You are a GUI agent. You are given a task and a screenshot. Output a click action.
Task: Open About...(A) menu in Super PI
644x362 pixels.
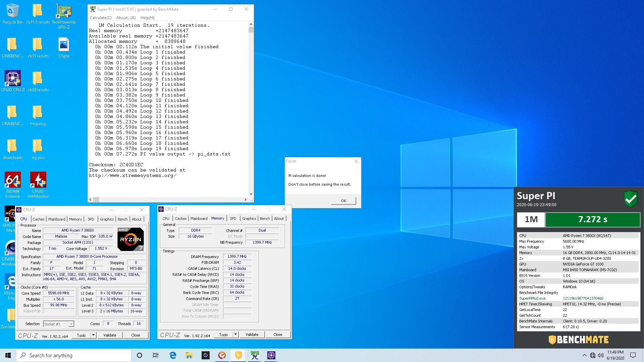coord(126,18)
